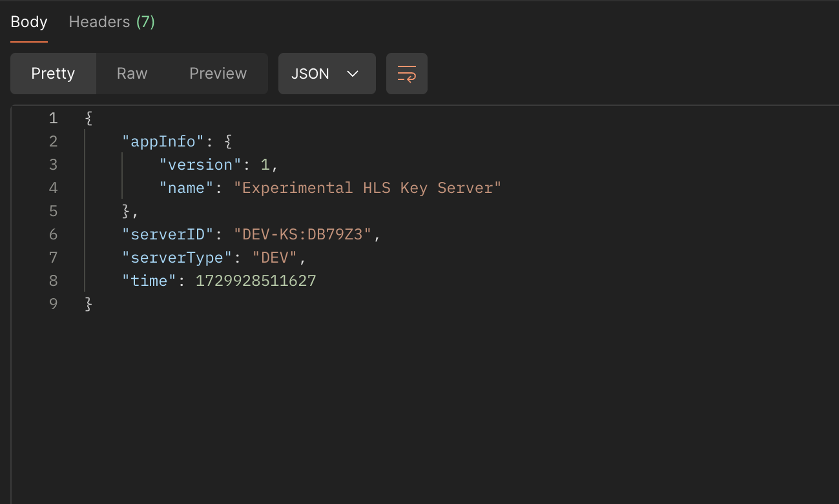Open the Preview mode for the response
Screen dimensions: 839x504
[x=218, y=74]
